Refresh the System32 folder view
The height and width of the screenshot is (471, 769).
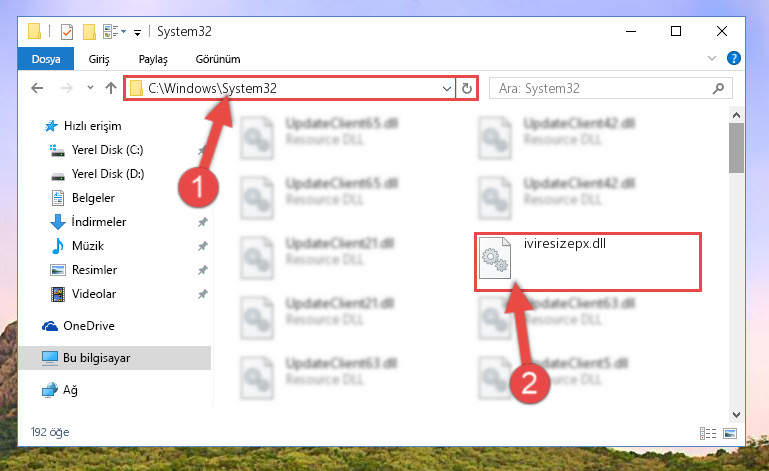click(466, 88)
